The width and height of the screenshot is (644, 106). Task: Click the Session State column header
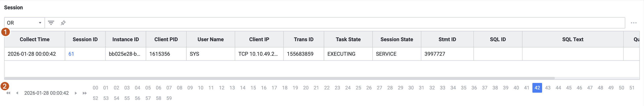[397, 40]
